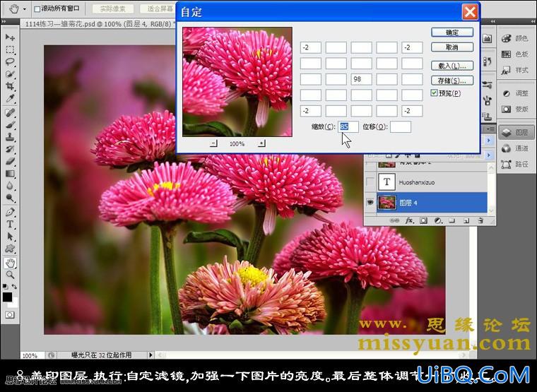537x392 pixels.
Task: Zoom out preview with minus button
Action: coord(213,143)
